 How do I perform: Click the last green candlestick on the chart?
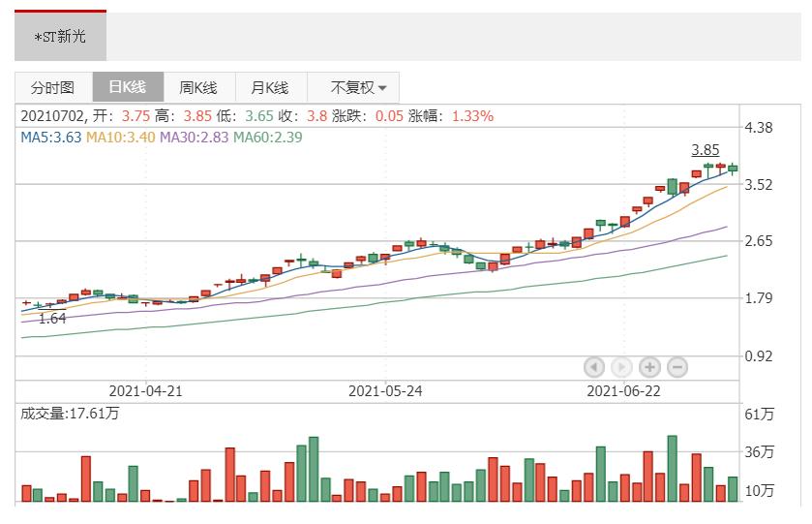[x=733, y=169]
